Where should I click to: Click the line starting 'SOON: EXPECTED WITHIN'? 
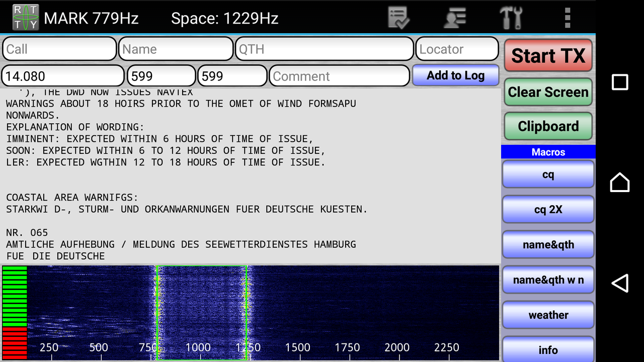point(166,150)
